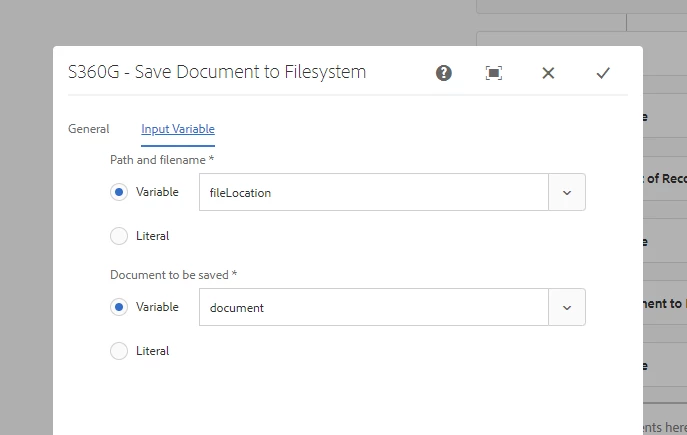Expand the document variable dropdown arrow
Image resolution: width=687 pixels, height=435 pixels.
[567, 307]
